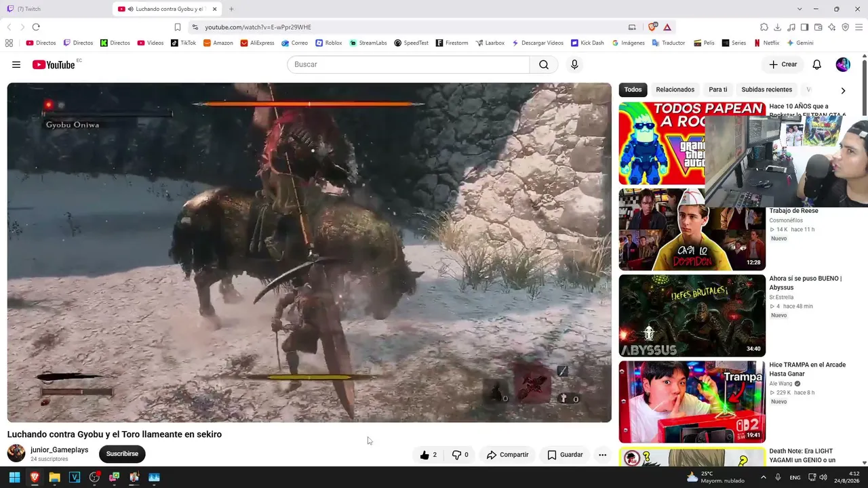Start voice search with the microphone

click(574, 64)
